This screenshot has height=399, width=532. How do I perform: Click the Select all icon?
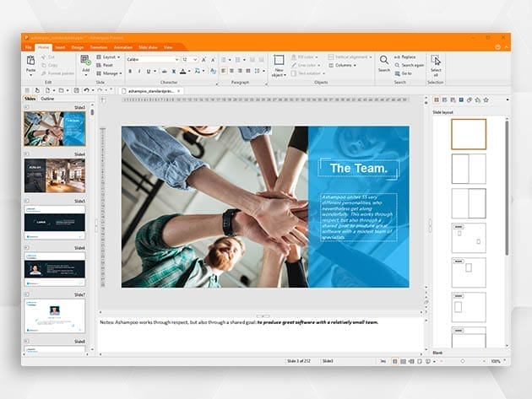point(436,62)
